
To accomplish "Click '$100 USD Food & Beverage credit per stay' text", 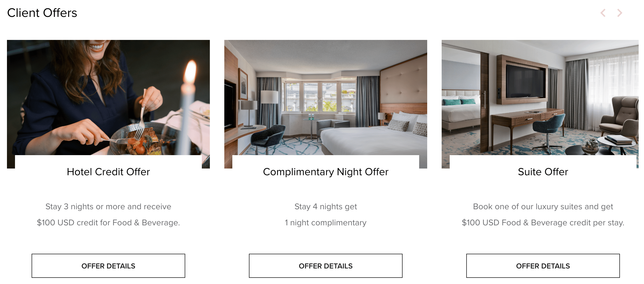I will tap(542, 223).
